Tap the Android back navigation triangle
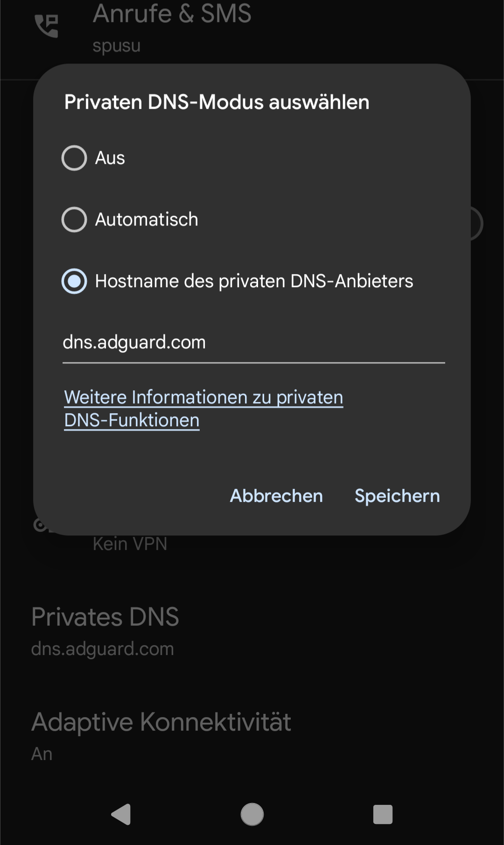The image size is (504, 845). pyautogui.click(x=121, y=815)
